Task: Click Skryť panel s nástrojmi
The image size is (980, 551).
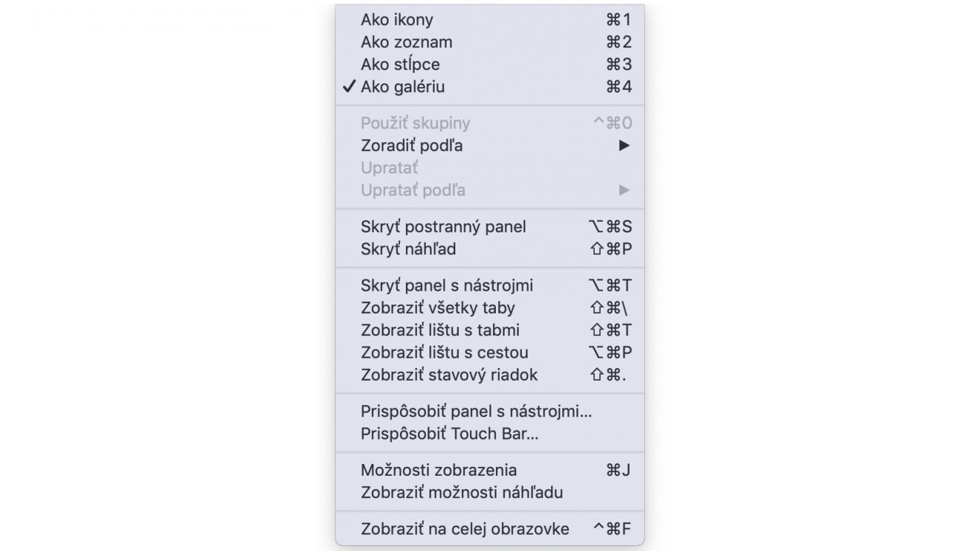Action: (x=490, y=285)
